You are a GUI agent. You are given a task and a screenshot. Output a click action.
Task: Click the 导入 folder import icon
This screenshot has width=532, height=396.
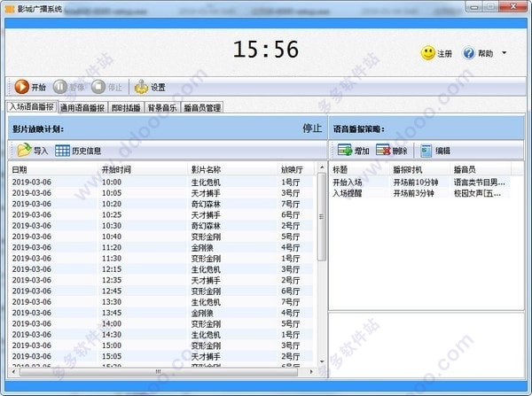24,151
